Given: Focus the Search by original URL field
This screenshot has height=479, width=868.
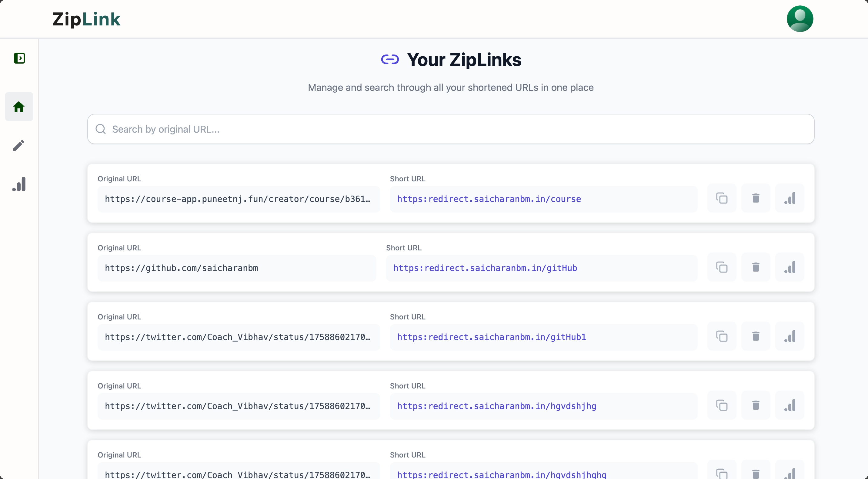Looking at the screenshot, I should click(451, 129).
